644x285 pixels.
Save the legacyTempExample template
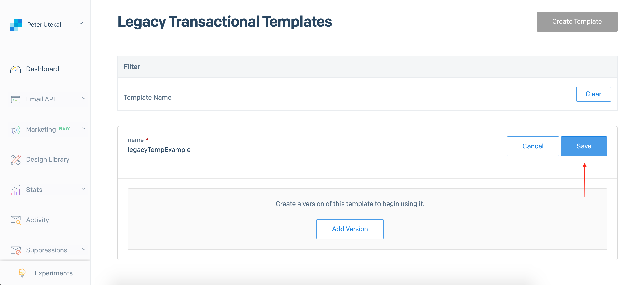pos(584,146)
